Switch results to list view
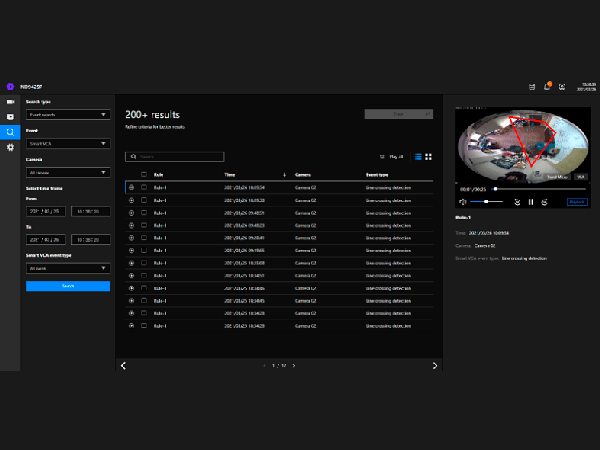The width and height of the screenshot is (600, 450). 417,156
